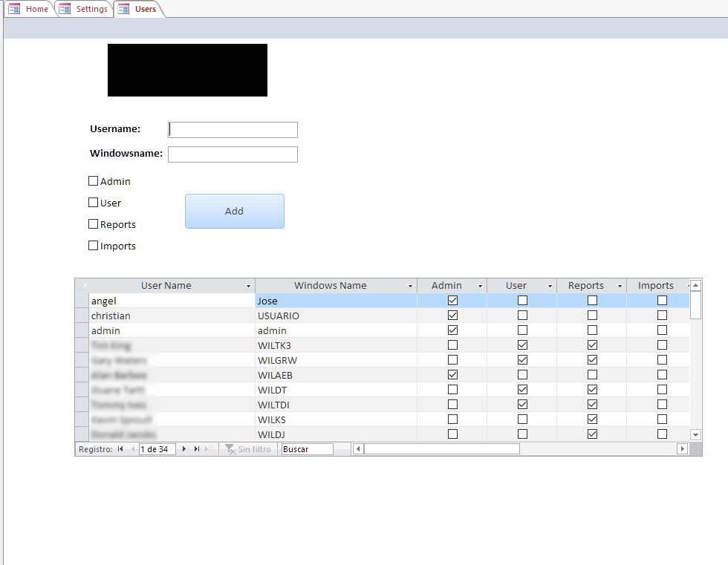
Task: Go to previous record arrow
Action: [x=133, y=449]
